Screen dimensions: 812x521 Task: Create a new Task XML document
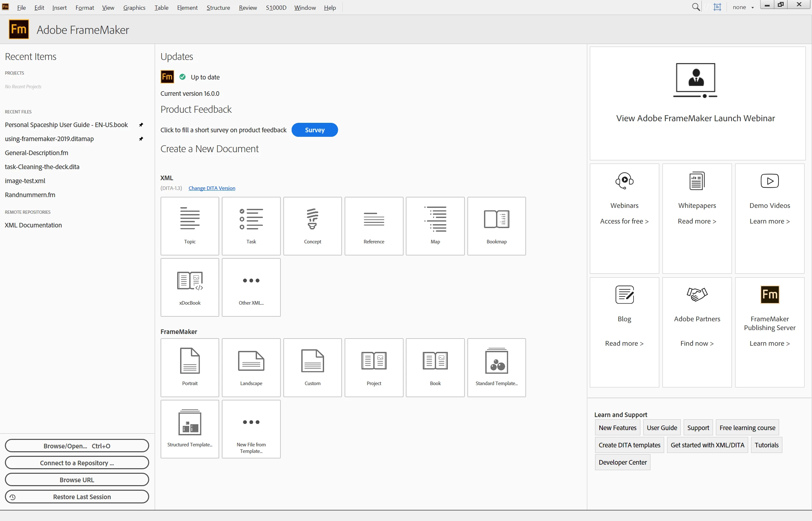tap(251, 226)
